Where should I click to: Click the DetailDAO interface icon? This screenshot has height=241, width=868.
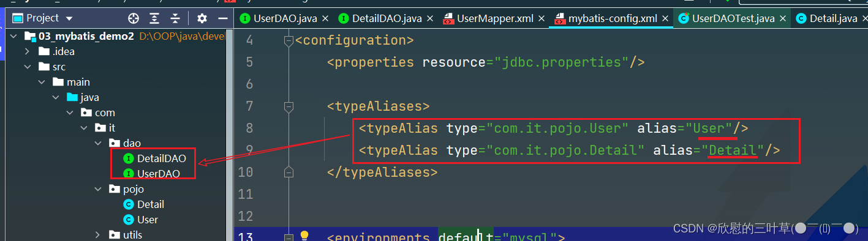pos(128,158)
